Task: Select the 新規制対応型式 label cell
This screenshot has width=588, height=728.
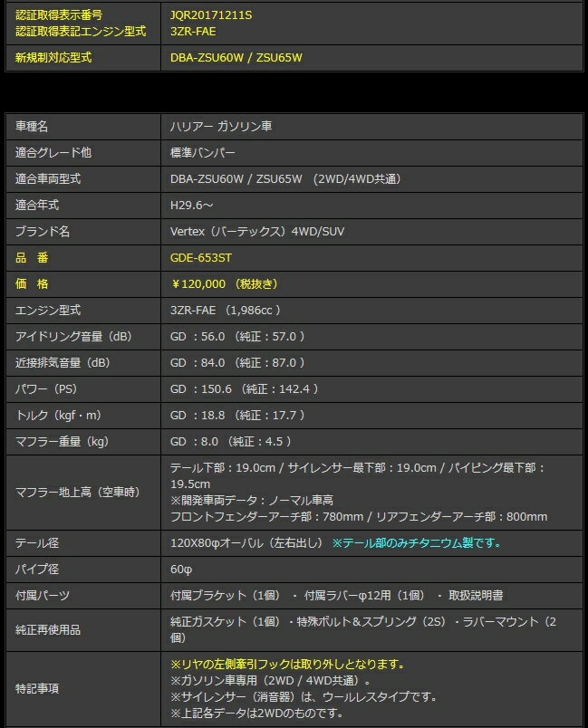Action: tap(54, 57)
